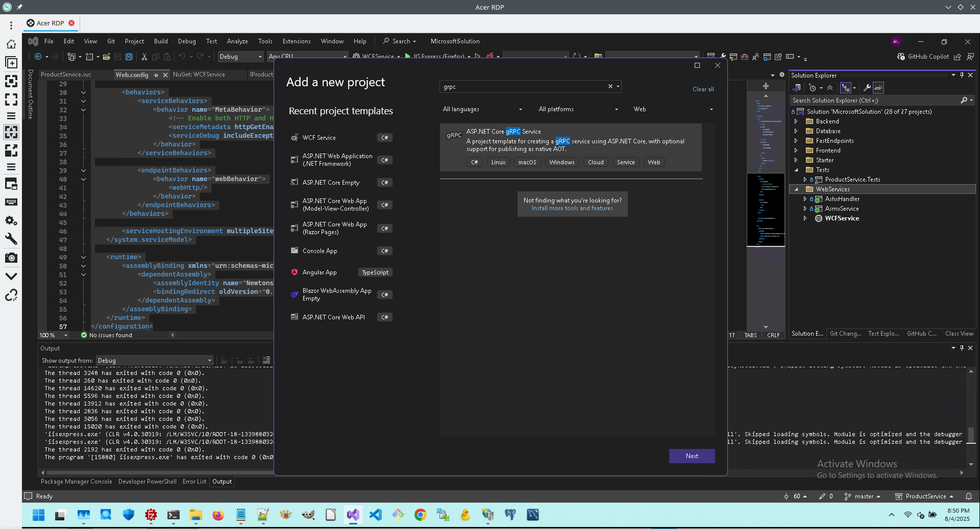Open the File menu
This screenshot has height=529, width=980.
(x=49, y=41)
